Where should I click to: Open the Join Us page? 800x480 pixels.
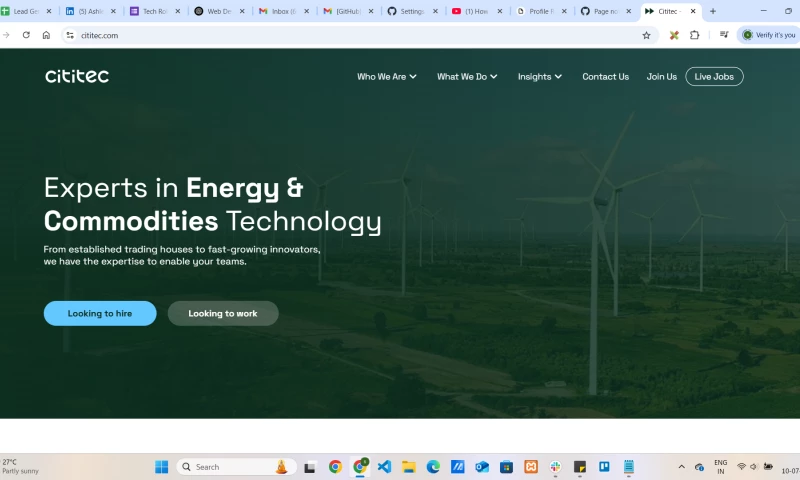click(x=662, y=77)
